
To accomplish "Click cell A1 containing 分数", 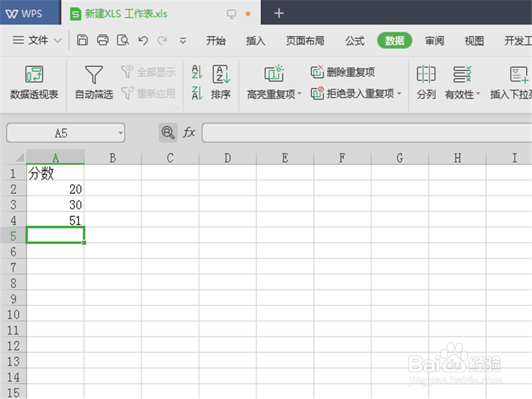I will point(55,173).
